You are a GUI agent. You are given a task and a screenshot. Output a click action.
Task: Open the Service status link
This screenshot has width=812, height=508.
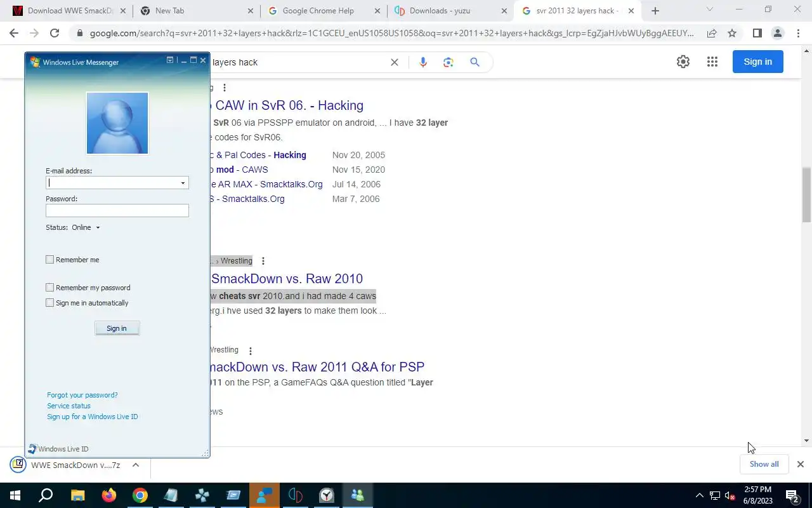(x=69, y=406)
